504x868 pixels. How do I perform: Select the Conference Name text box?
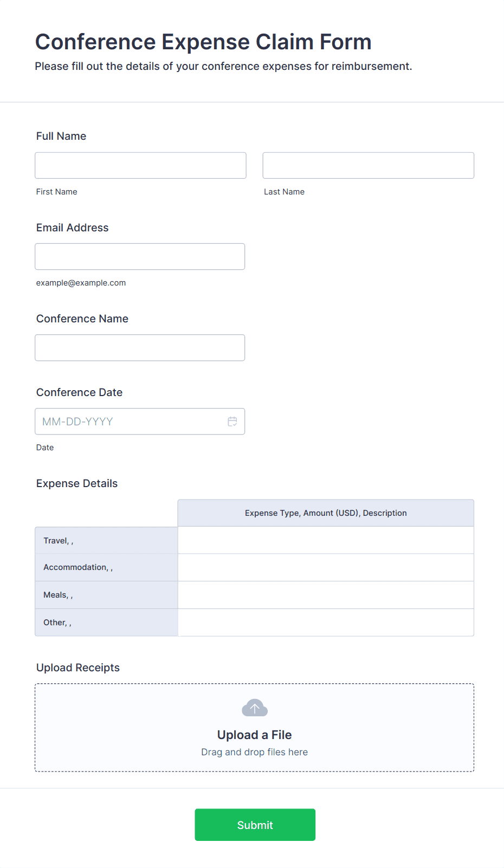tap(140, 347)
